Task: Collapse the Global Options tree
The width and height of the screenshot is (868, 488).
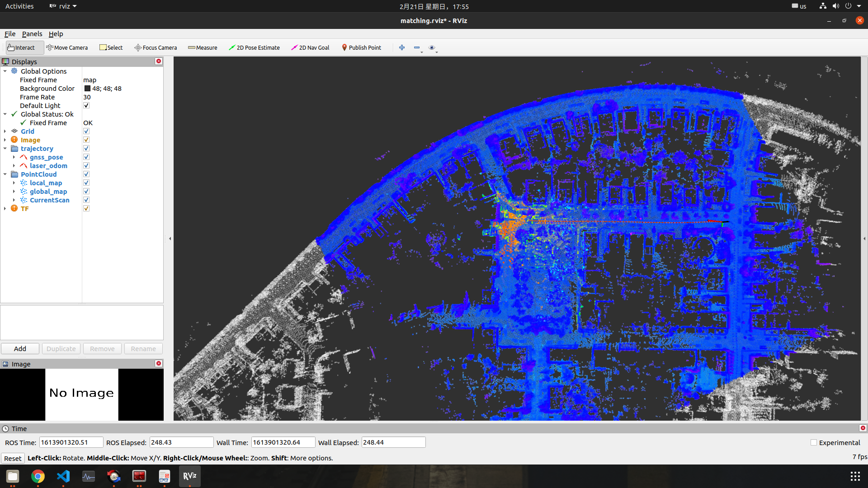Action: point(5,71)
